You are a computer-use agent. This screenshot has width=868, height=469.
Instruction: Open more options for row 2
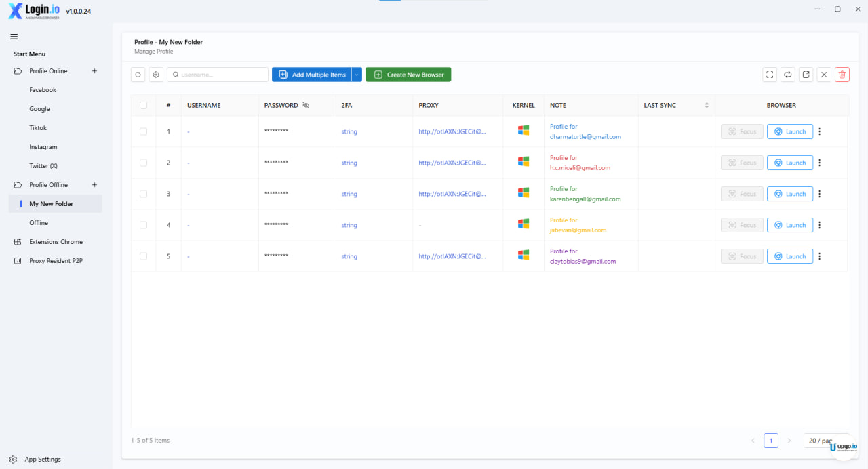point(819,163)
